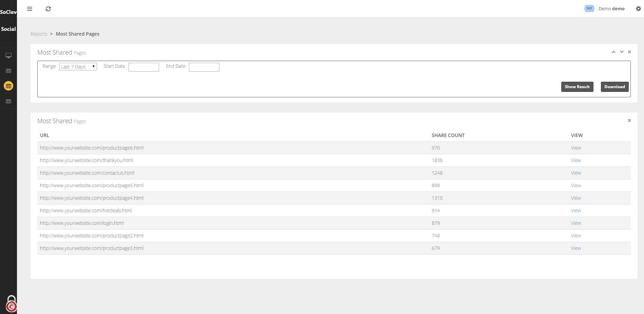Open the monitor dashboard sidebar icon

click(x=8, y=56)
